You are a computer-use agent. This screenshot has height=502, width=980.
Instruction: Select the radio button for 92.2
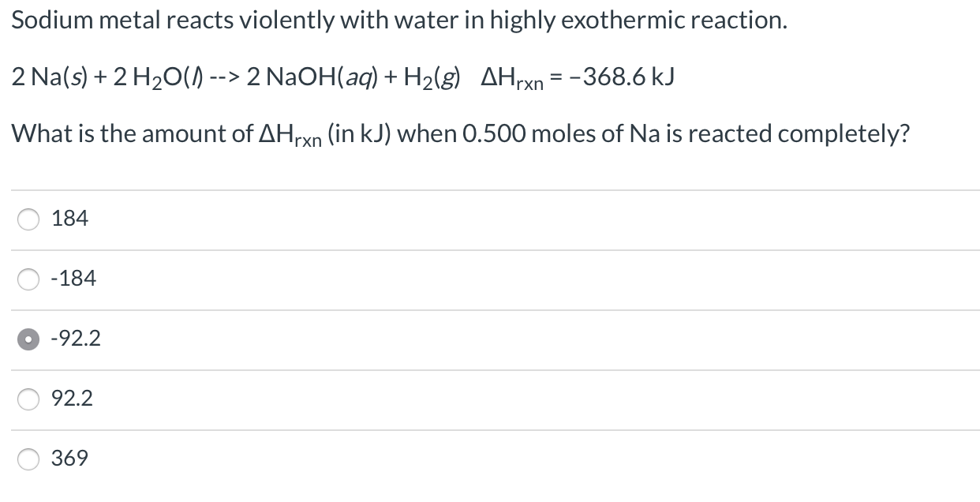coord(28,399)
